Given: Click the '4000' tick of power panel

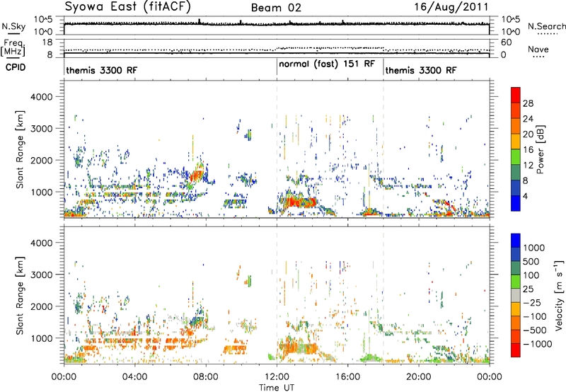Looking at the screenshot, I should (41, 97).
